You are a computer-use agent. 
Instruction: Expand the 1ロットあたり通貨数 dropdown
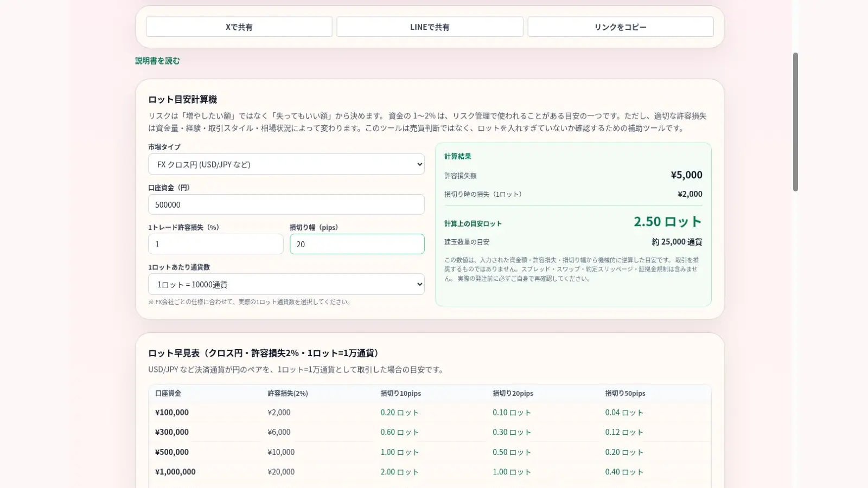286,284
